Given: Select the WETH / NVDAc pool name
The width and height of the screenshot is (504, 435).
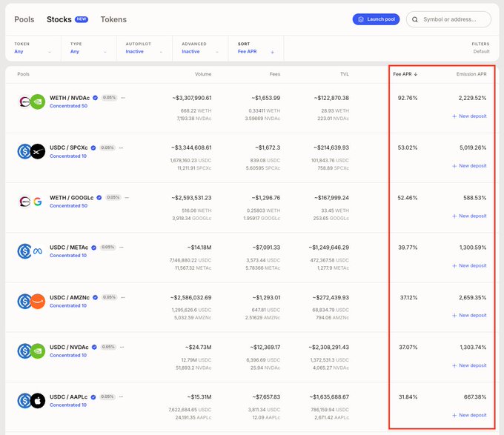Looking at the screenshot, I should coord(70,98).
